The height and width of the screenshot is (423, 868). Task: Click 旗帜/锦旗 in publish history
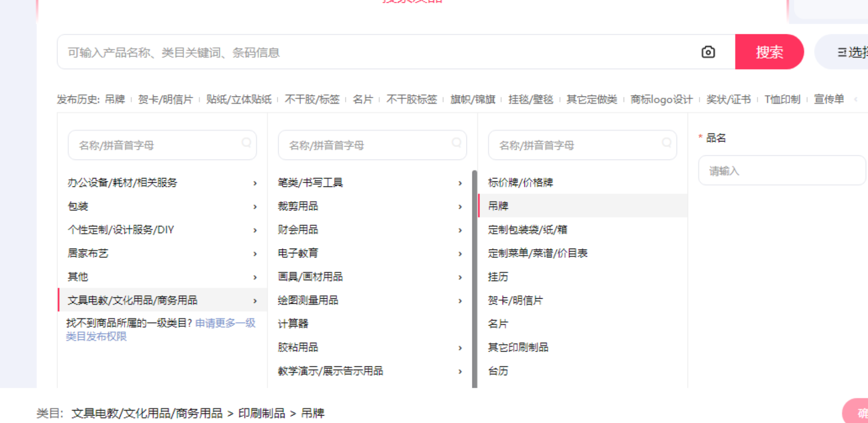pyautogui.click(x=473, y=99)
